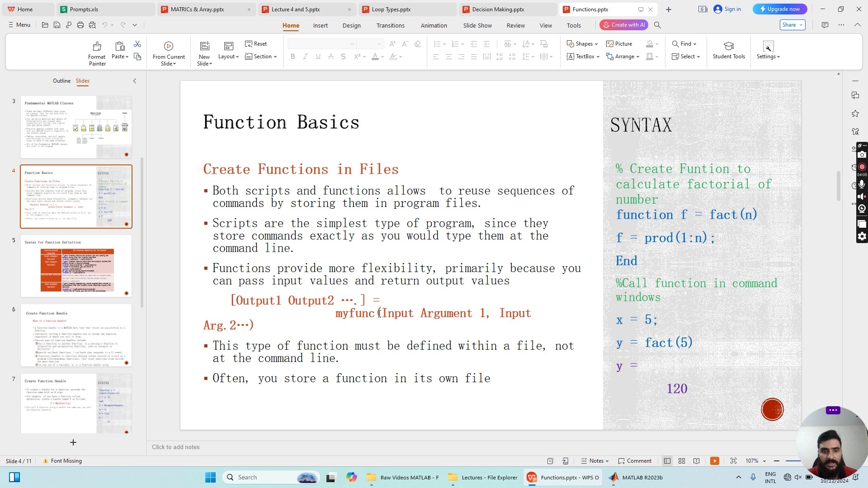Open the Section dropdown

(261, 56)
